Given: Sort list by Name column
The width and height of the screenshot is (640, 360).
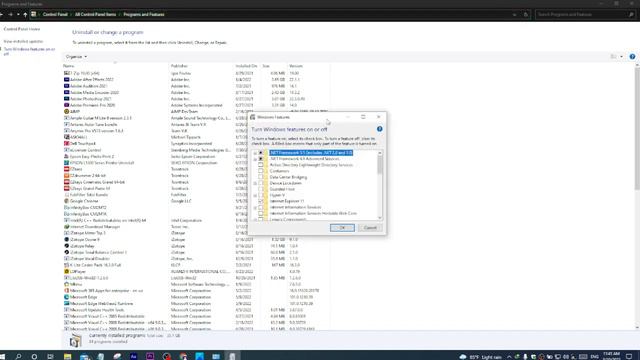Looking at the screenshot, I should pyautogui.click(x=69, y=66).
